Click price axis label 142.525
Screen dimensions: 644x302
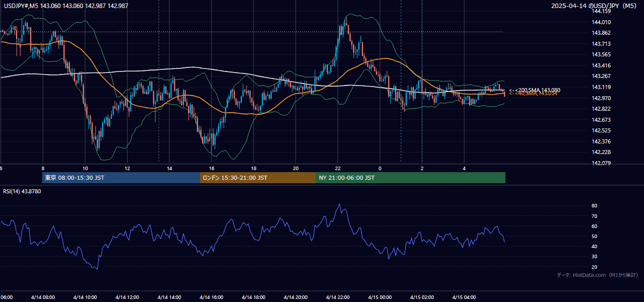pos(602,130)
